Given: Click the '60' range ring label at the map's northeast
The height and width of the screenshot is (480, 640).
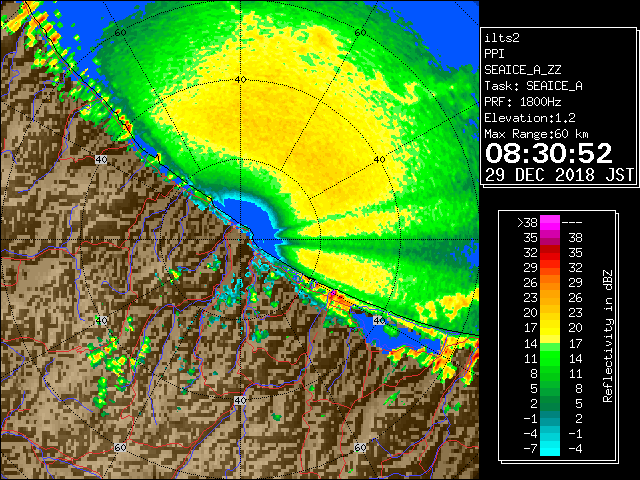Looking at the screenshot, I should [360, 33].
